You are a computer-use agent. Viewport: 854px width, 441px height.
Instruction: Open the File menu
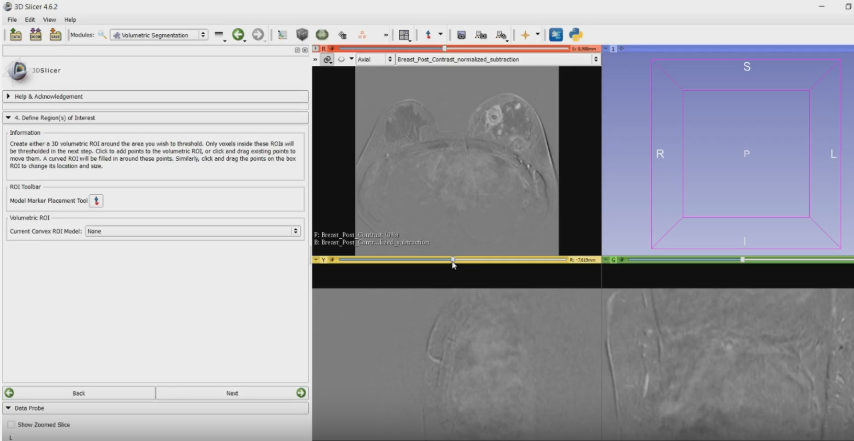[13, 19]
